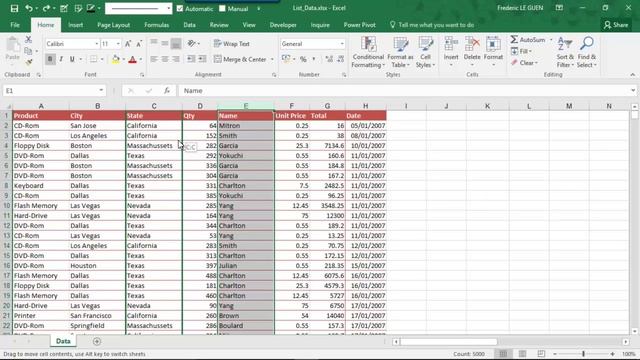The height and width of the screenshot is (360, 640).
Task: Expand the AutoSum dropdown arrow
Action: pos(551,40)
